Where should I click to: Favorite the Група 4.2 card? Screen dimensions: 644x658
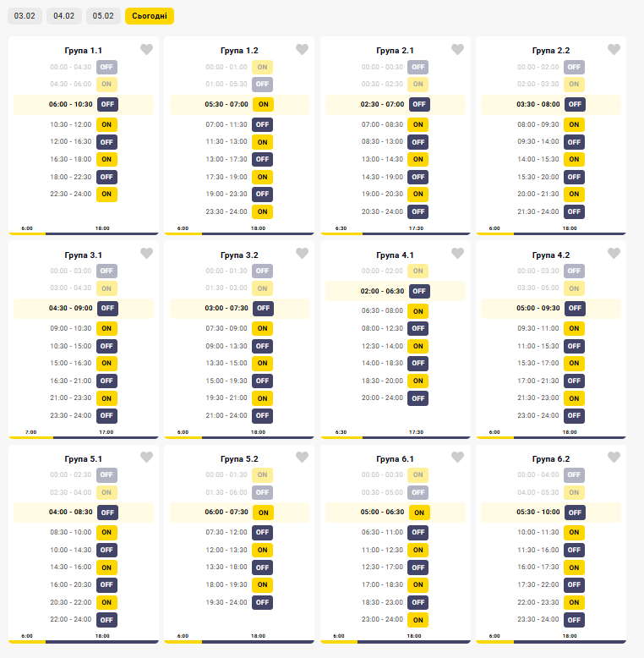614,253
